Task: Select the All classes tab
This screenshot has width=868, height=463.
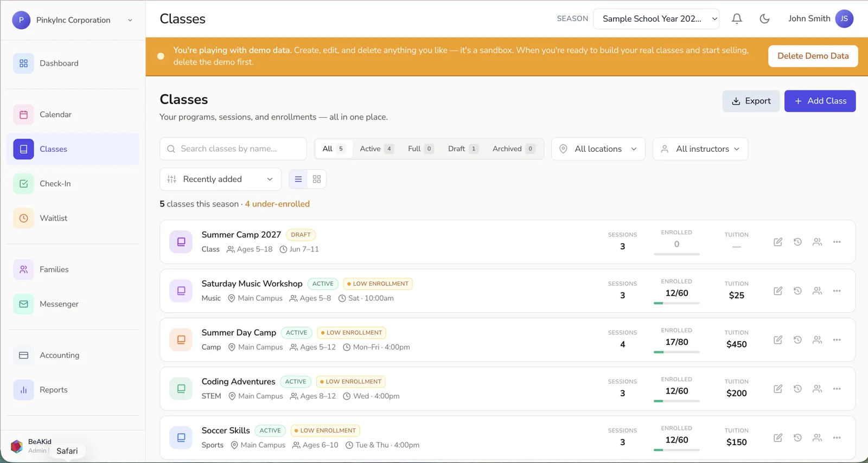Action: (334, 149)
